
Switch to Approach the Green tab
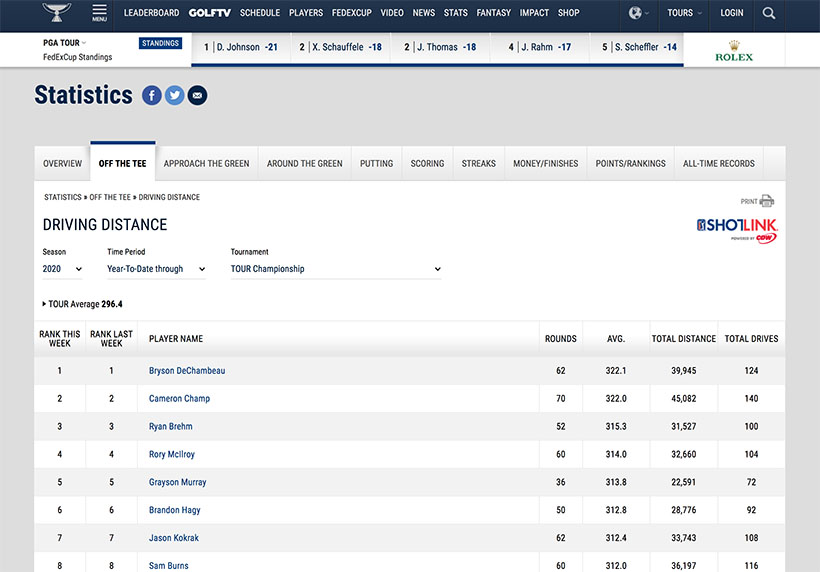206,163
